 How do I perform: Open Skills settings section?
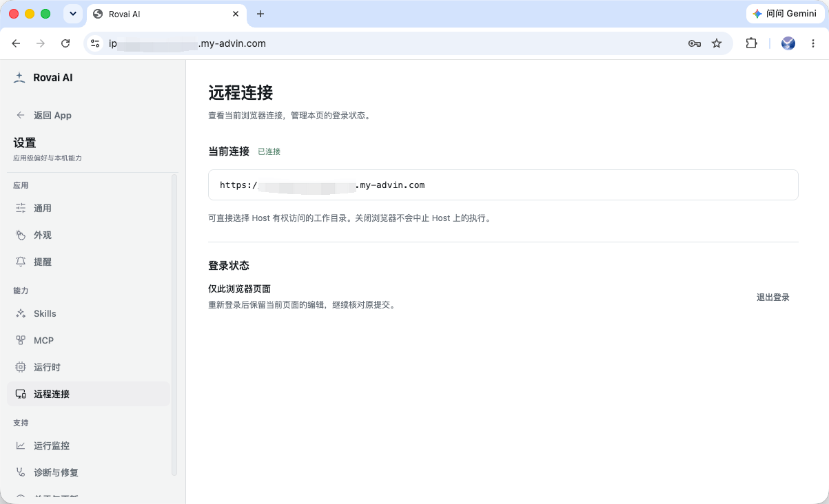click(88, 313)
